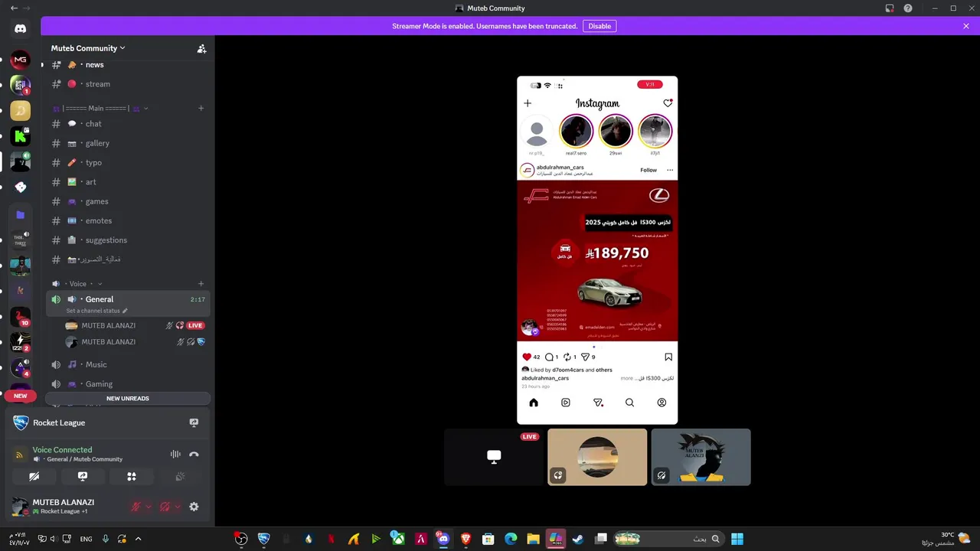Open User Settings gear icon
Viewport: 980px width, 551px height.
(194, 507)
